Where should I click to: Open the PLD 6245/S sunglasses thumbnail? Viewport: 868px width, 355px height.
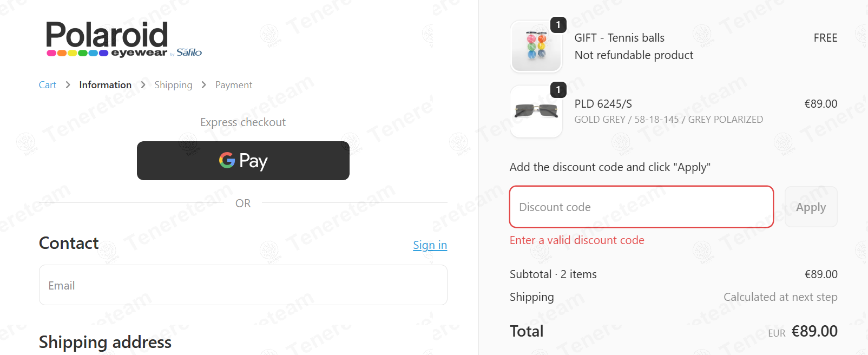(x=536, y=111)
